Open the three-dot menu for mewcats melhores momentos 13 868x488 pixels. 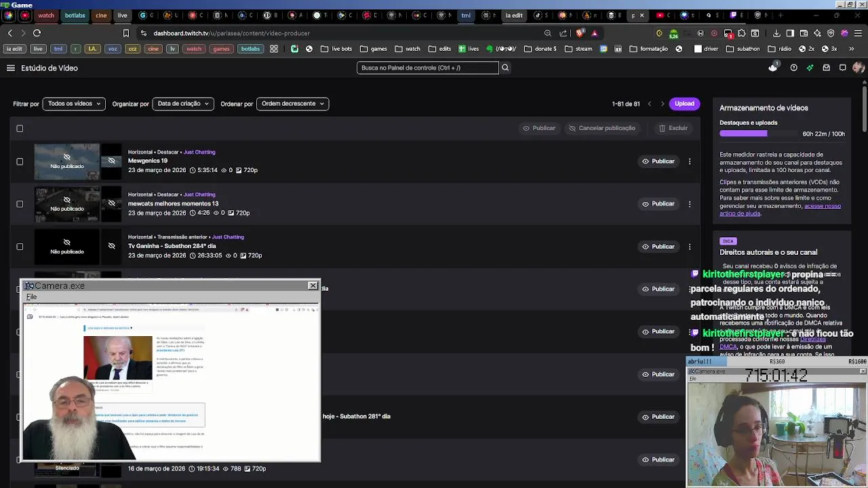tap(690, 203)
